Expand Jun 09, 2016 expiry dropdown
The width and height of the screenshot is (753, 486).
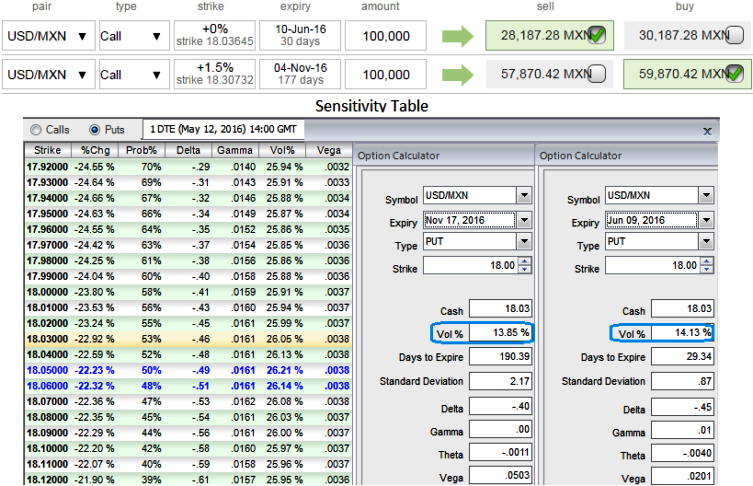coord(706,220)
